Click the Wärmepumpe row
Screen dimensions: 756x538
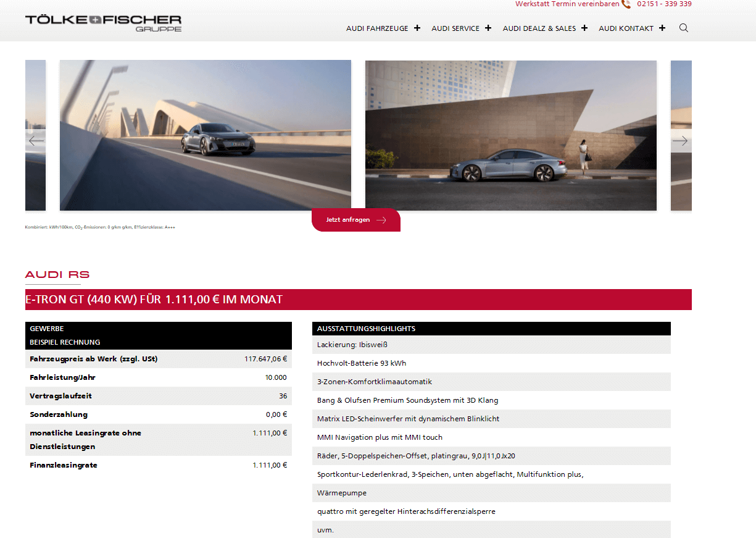coord(491,493)
